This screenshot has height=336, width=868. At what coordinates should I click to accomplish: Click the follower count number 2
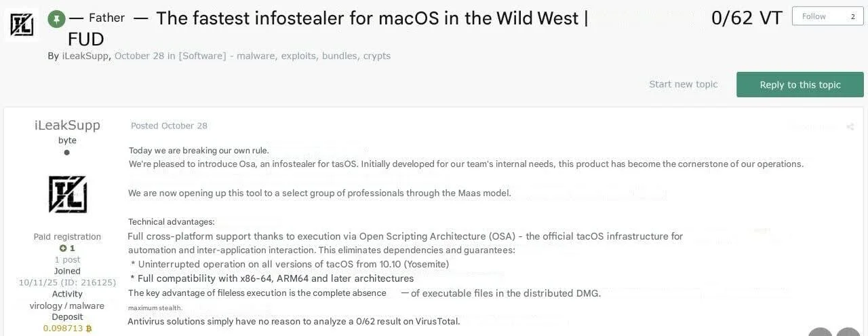(x=853, y=16)
